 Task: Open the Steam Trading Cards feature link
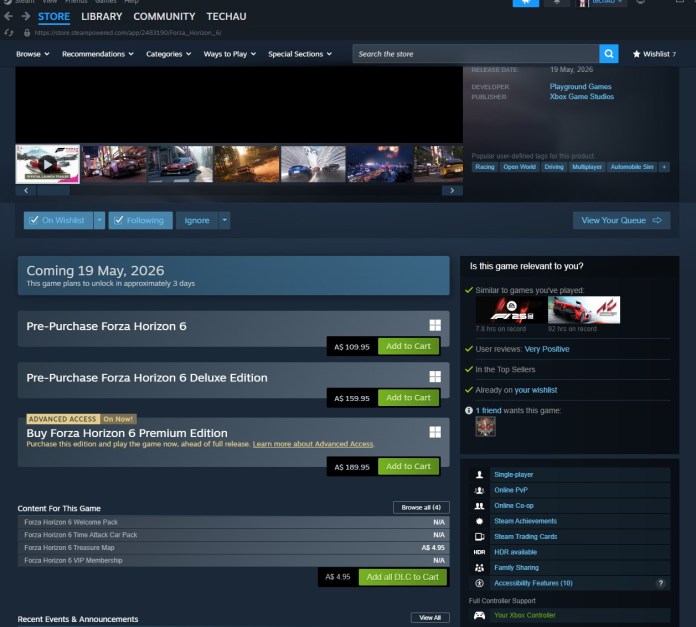[x=526, y=536]
